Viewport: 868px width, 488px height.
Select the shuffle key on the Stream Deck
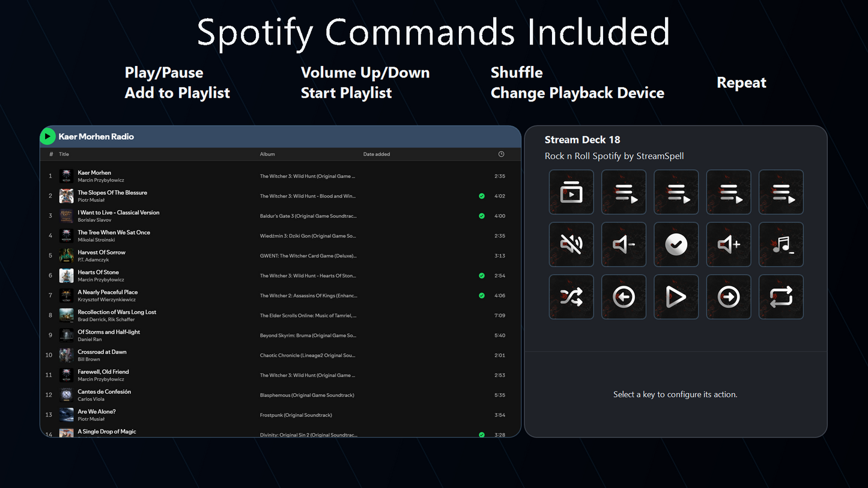pos(571,297)
